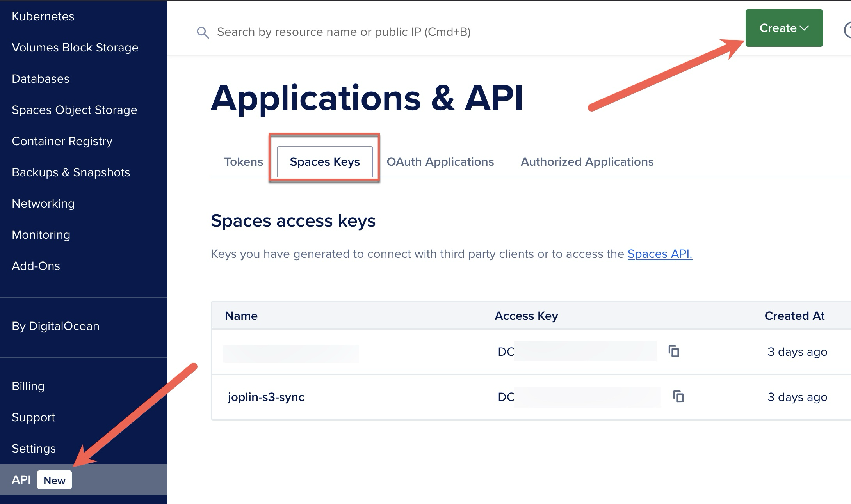Open the Databases section
Image resolution: width=851 pixels, height=504 pixels.
click(41, 79)
